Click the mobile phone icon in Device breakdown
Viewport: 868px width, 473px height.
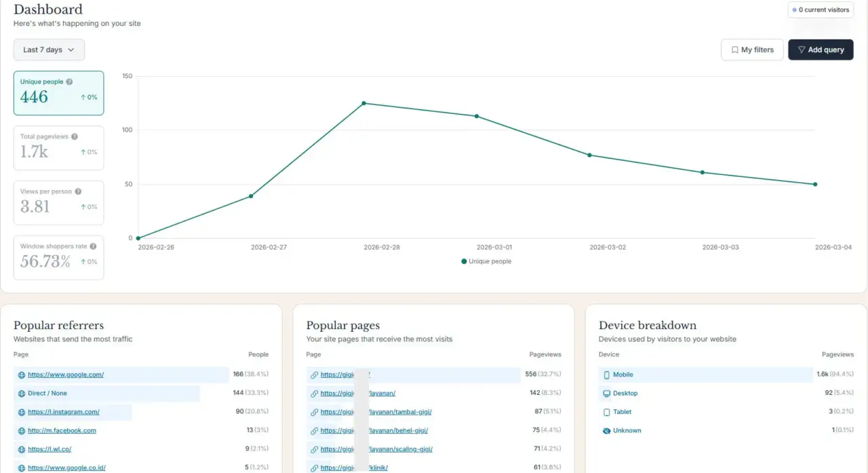(607, 375)
